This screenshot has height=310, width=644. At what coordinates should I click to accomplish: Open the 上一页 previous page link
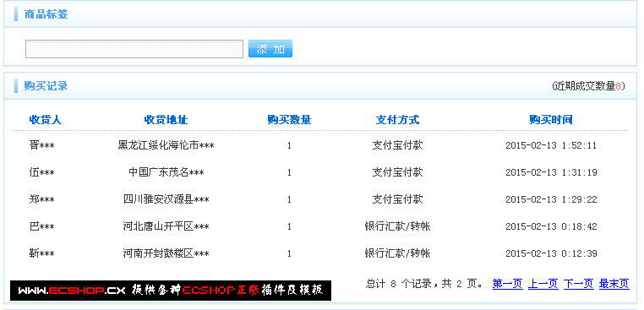point(543,284)
